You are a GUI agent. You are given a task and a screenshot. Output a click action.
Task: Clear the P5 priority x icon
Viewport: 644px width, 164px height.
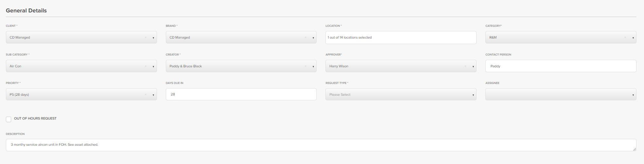pos(146,95)
